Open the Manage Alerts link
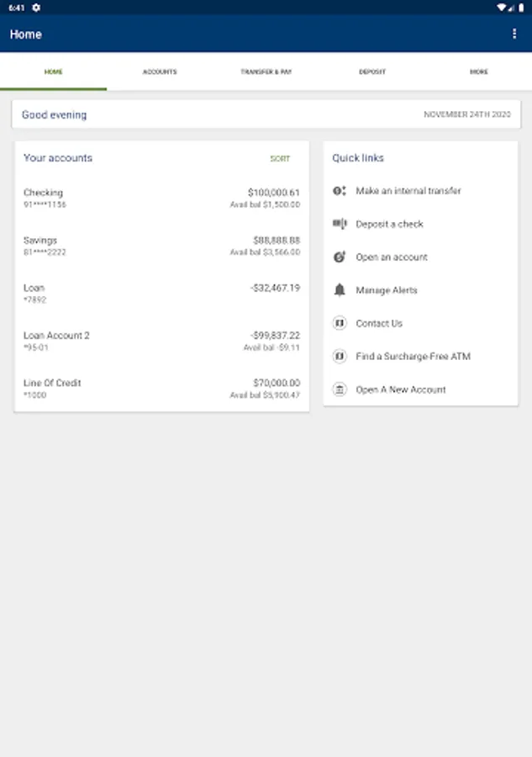The image size is (532, 757). (387, 290)
